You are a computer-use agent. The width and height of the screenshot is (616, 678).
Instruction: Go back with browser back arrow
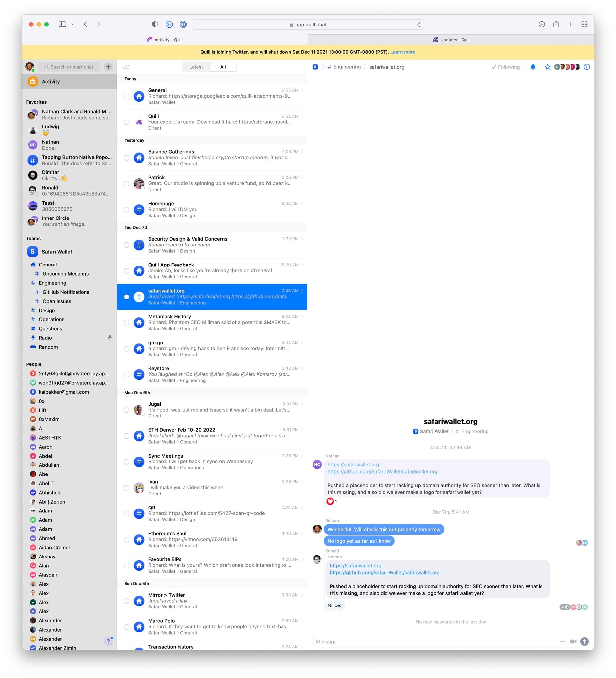pos(85,24)
